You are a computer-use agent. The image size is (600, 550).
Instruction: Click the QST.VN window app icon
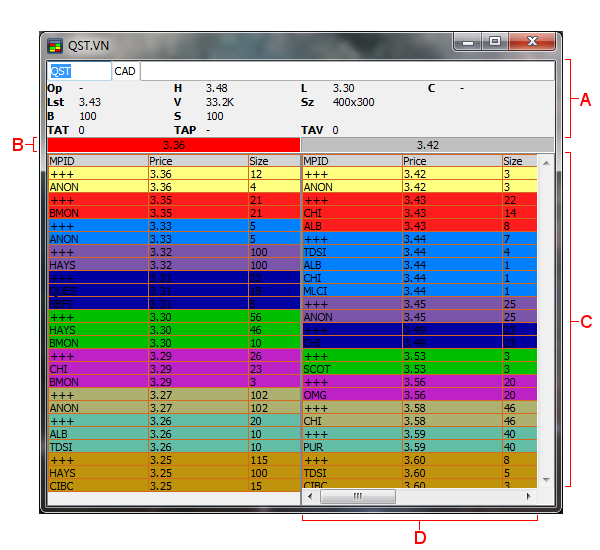click(55, 45)
